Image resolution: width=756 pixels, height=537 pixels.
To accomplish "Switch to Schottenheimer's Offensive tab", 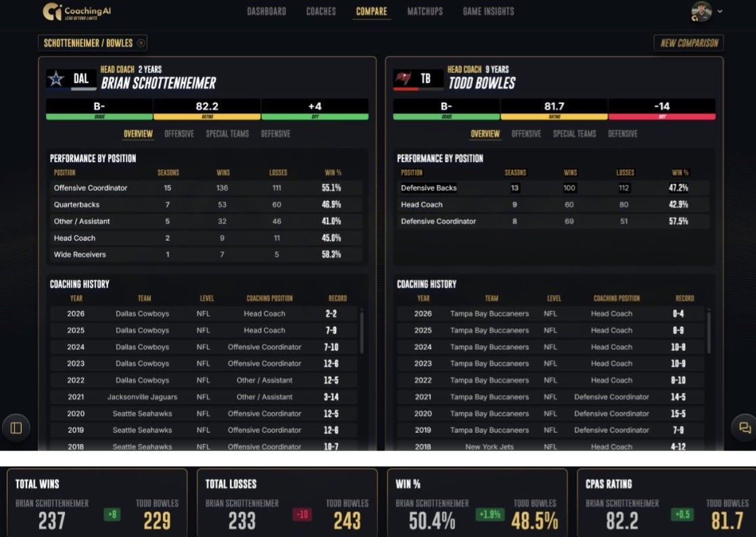I will (x=179, y=134).
